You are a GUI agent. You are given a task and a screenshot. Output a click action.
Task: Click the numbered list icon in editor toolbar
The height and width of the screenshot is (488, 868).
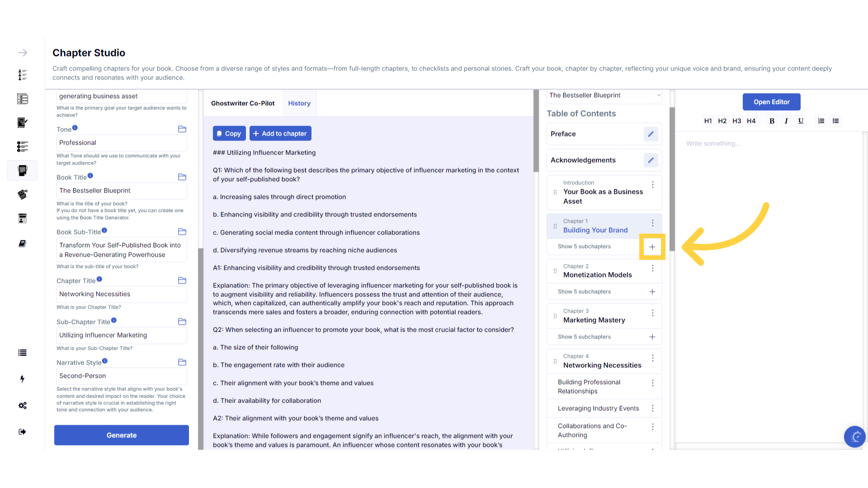pos(821,121)
